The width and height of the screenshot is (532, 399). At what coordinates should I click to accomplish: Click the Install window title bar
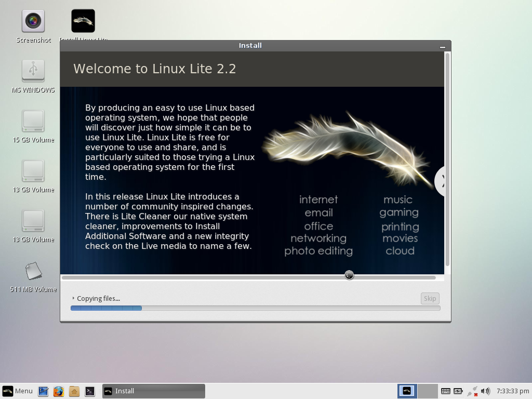[x=250, y=46]
